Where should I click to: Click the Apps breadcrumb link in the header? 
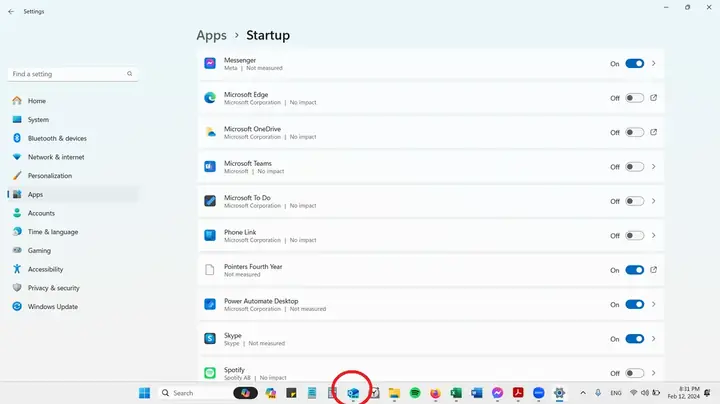click(212, 35)
